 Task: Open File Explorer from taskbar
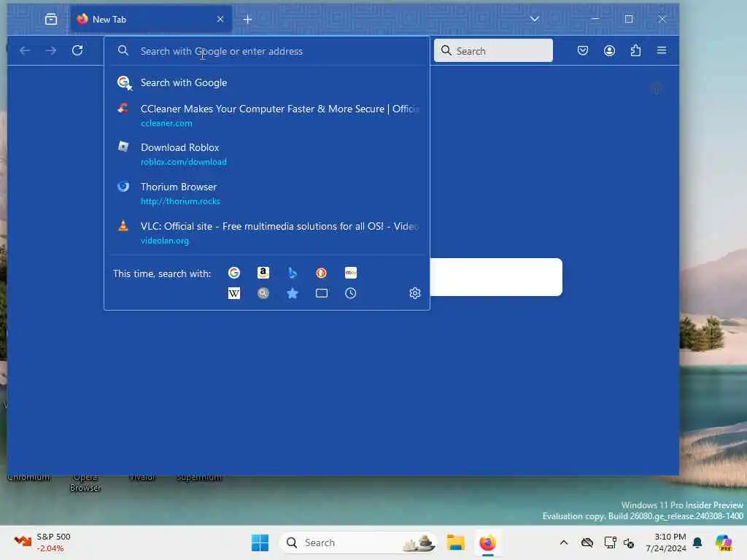tap(455, 542)
